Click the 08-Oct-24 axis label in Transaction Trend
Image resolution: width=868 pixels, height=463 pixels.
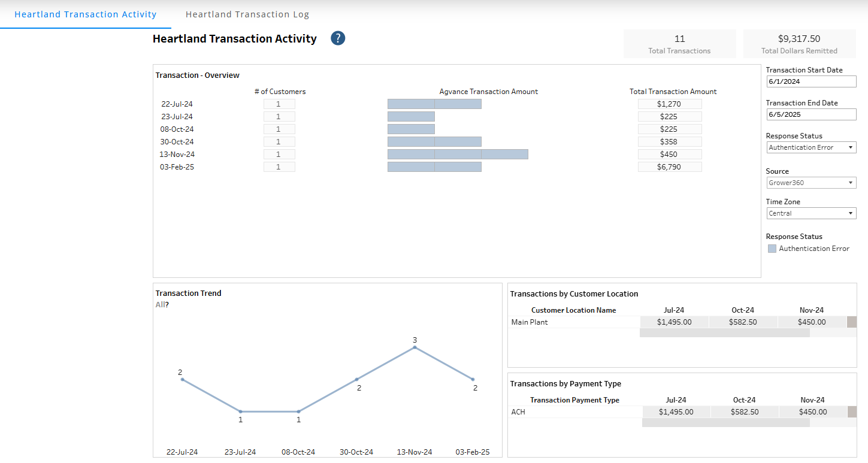click(x=298, y=452)
